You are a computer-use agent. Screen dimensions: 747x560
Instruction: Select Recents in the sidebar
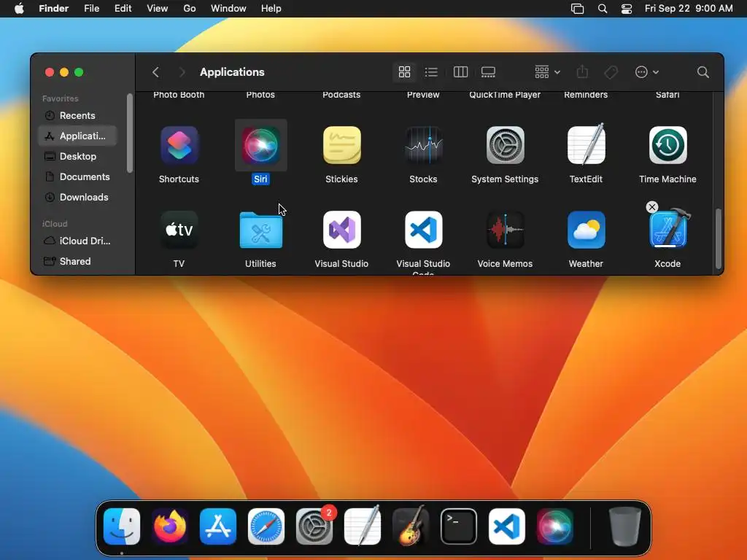[77, 116]
